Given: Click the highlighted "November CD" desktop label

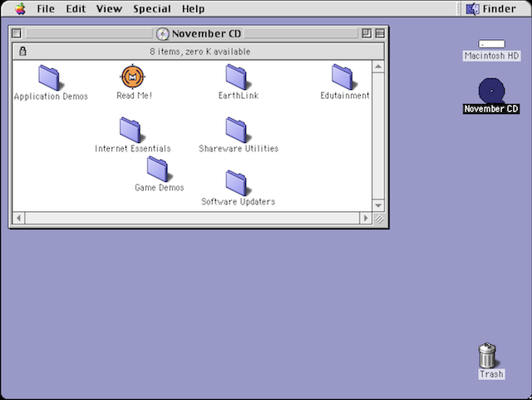Looking at the screenshot, I should 491,109.
